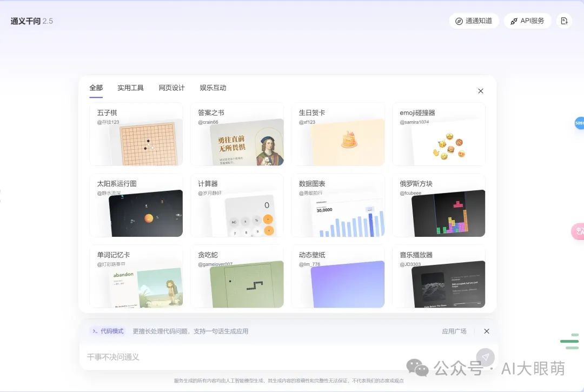Image resolution: width=584 pixels, height=392 pixels.
Task: Click the author name @crain66
Action: click(208, 122)
